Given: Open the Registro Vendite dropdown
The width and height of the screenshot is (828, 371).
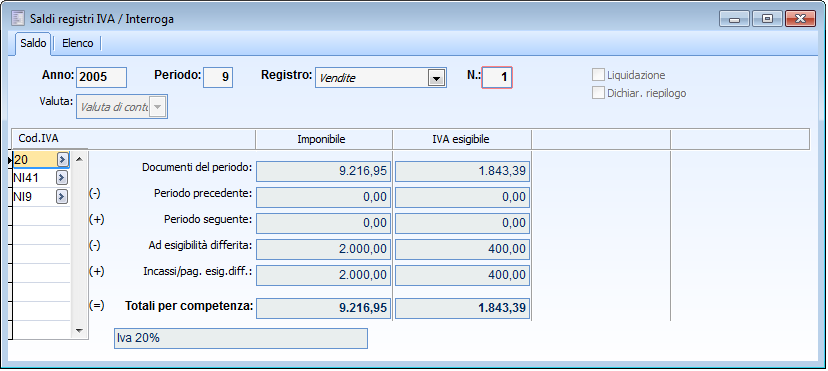Looking at the screenshot, I should click(436, 78).
